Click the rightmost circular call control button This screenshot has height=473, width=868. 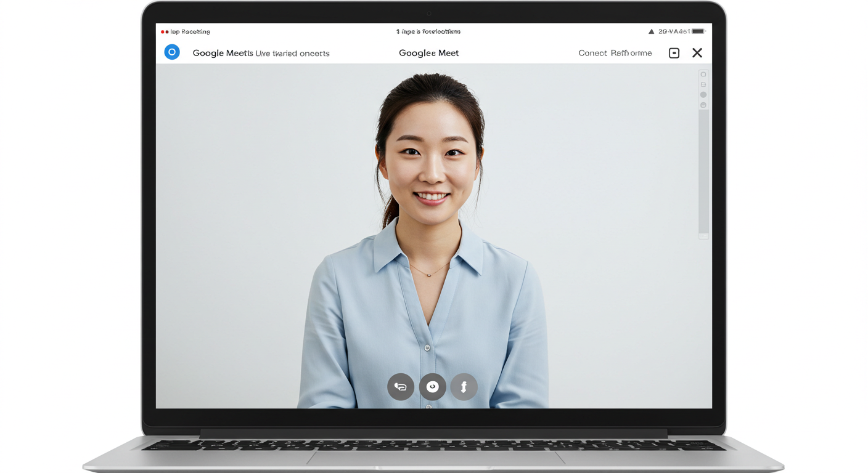[464, 387]
